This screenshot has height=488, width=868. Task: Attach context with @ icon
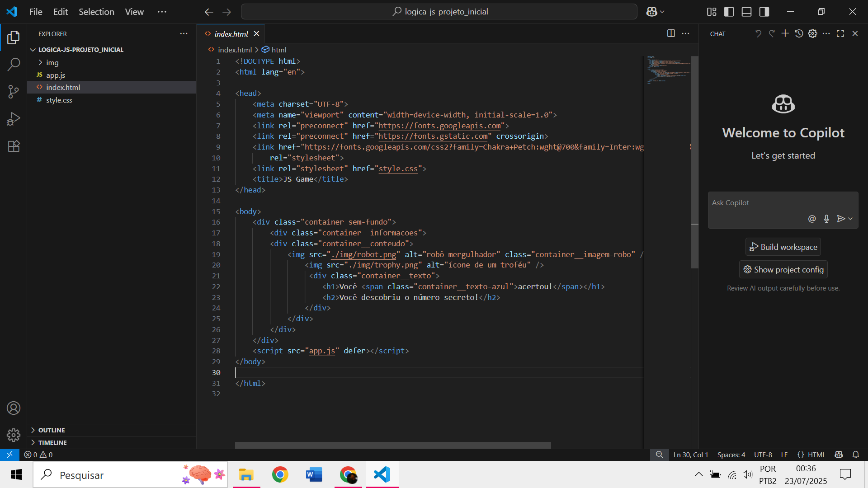pos(812,219)
